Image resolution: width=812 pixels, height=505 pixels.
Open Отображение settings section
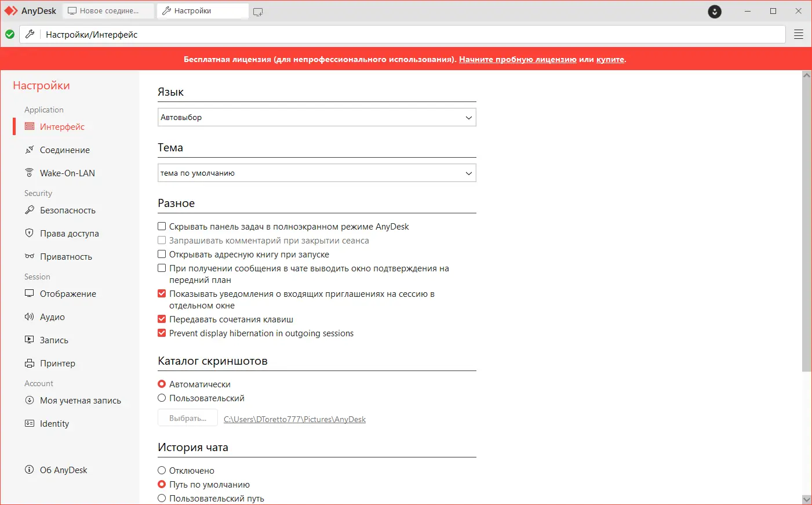point(68,293)
